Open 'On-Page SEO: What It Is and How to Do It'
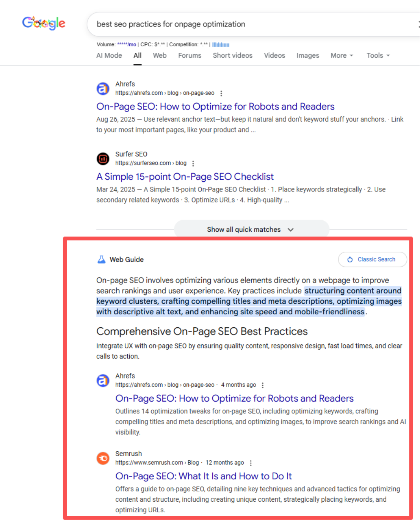Image resolution: width=420 pixels, height=526 pixels. point(204,476)
